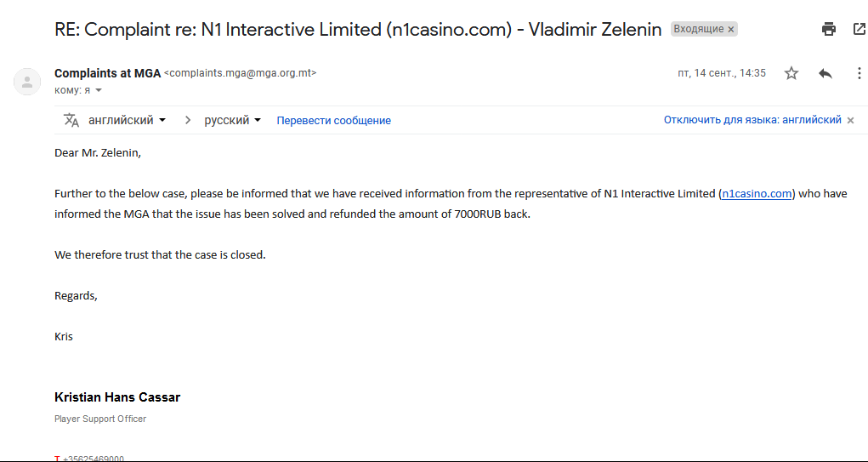Click the phone number +35625469000 in the signature
The height and width of the screenshot is (462, 868).
click(x=93, y=459)
